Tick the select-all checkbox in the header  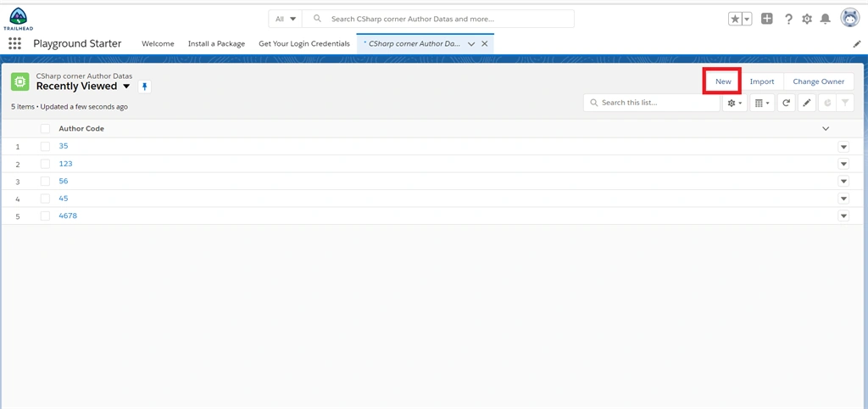(x=46, y=129)
